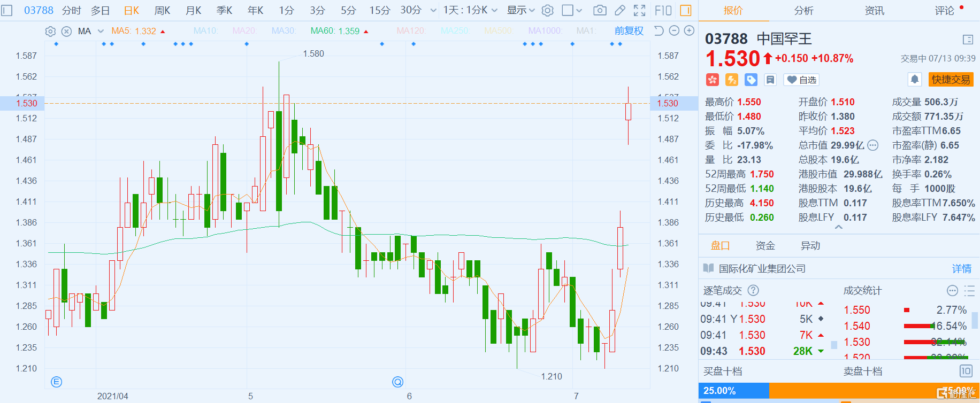Viewport: 980px width, 403px height.
Task: Toggle the MA500 line visibility
Action: 498,31
